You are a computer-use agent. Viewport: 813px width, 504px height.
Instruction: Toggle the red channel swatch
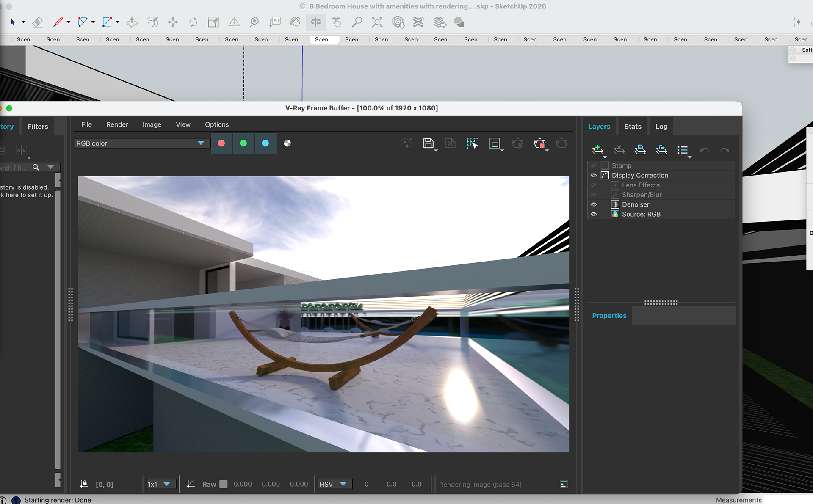coord(221,143)
